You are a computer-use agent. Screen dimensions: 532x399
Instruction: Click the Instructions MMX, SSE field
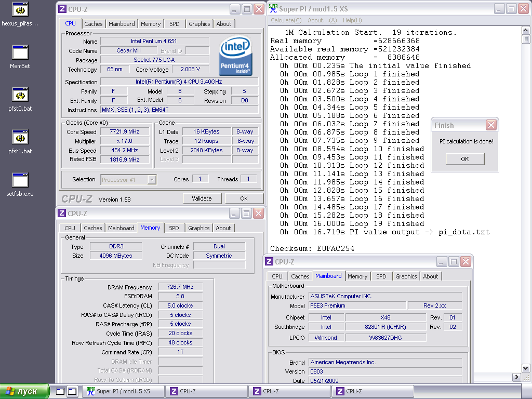[x=179, y=110]
